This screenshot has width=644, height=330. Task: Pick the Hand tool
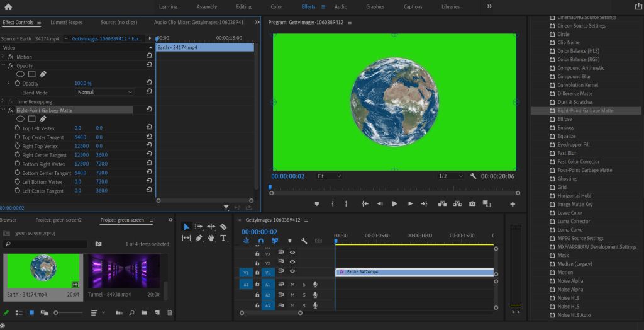click(x=211, y=238)
